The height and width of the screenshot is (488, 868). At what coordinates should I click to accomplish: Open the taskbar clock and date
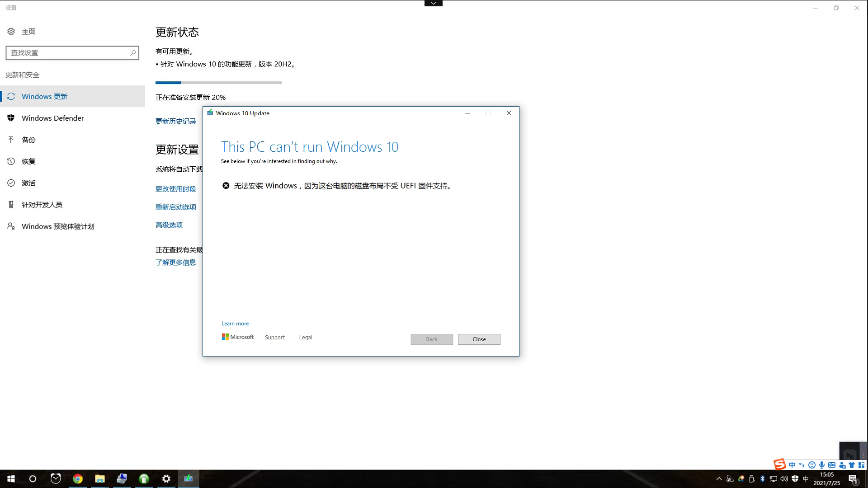tap(827, 479)
